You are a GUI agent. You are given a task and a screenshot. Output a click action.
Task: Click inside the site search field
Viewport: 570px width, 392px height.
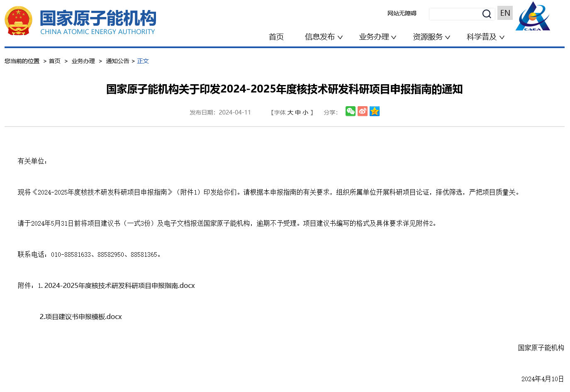(x=454, y=14)
